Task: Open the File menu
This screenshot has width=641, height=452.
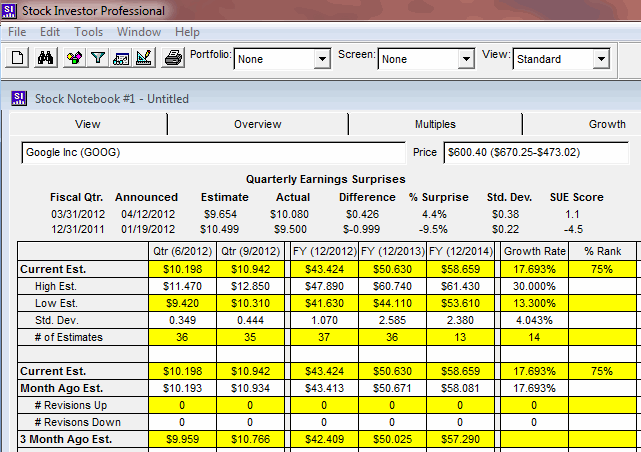Action: pyautogui.click(x=17, y=32)
